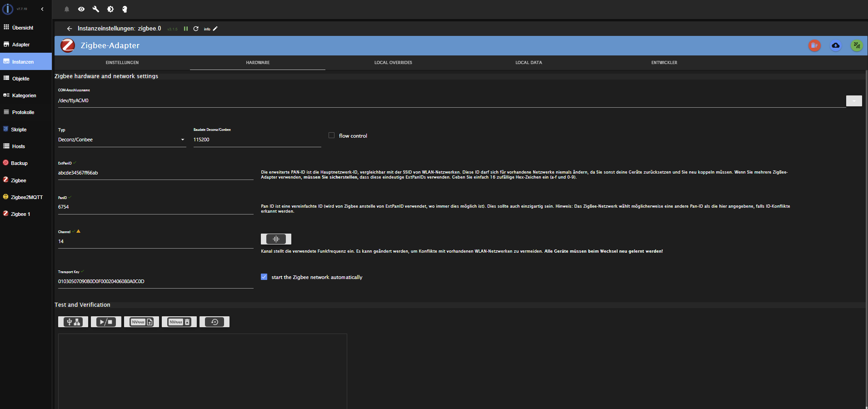Click the NVRAM delete button
Viewport: 868px width, 409px height.
[x=179, y=322]
